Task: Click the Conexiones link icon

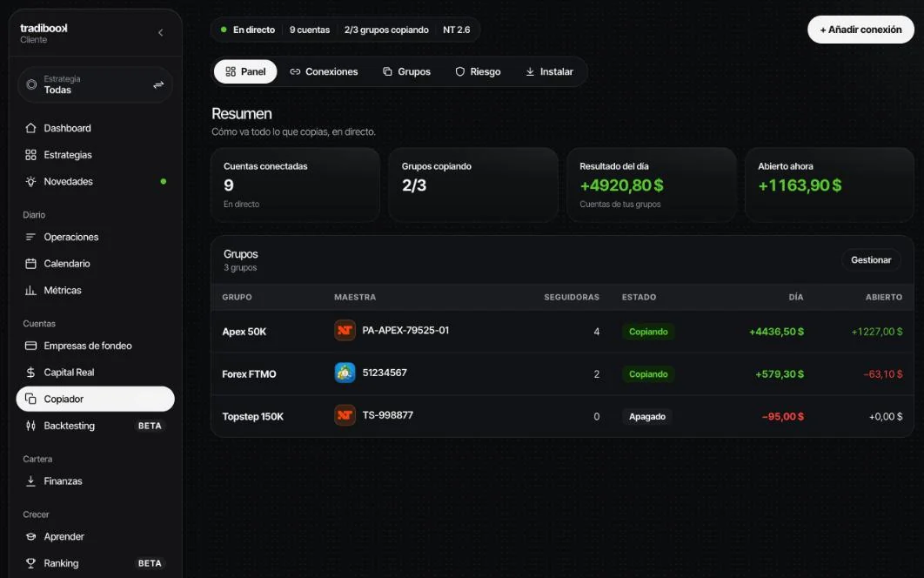Action: click(295, 71)
